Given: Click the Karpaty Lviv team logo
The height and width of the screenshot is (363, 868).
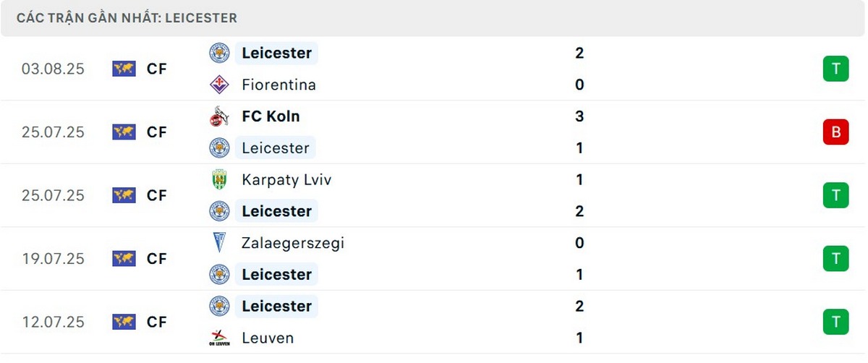Looking at the screenshot, I should [x=219, y=179].
